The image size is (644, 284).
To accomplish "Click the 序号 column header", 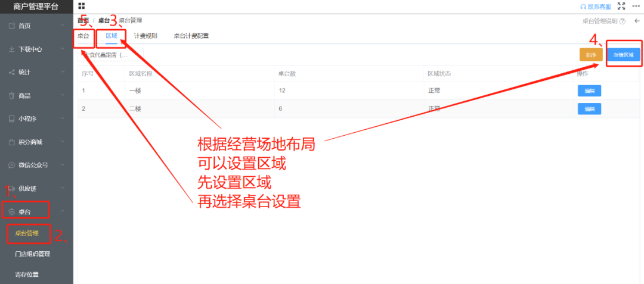I will (x=88, y=74).
